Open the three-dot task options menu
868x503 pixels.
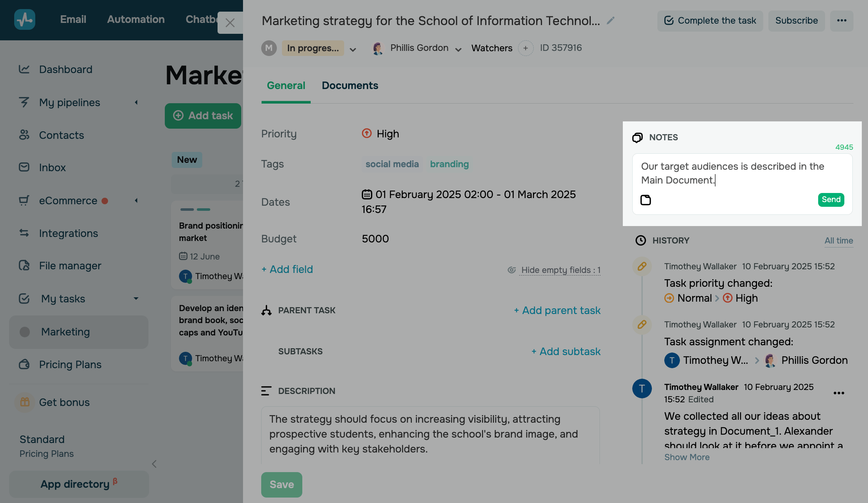(x=841, y=21)
